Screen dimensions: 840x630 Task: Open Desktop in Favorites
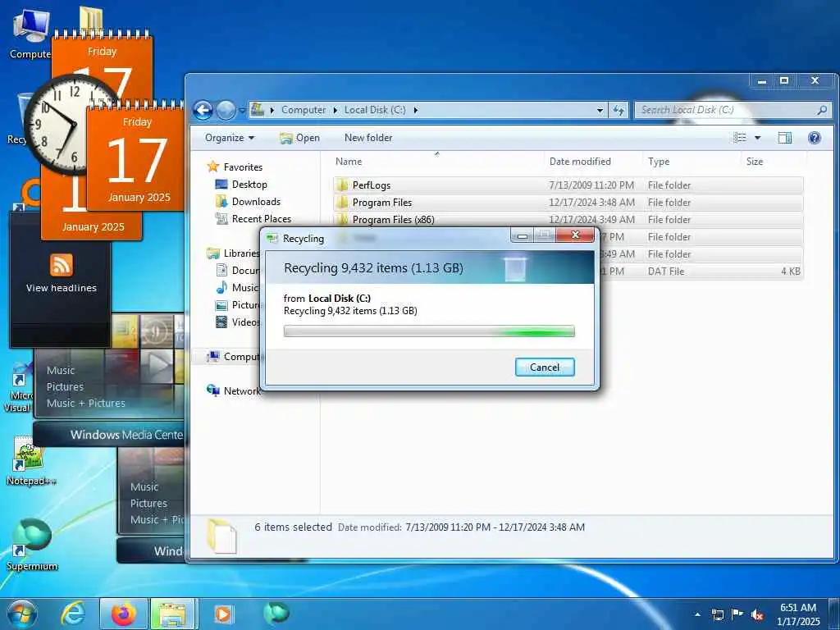click(x=241, y=185)
